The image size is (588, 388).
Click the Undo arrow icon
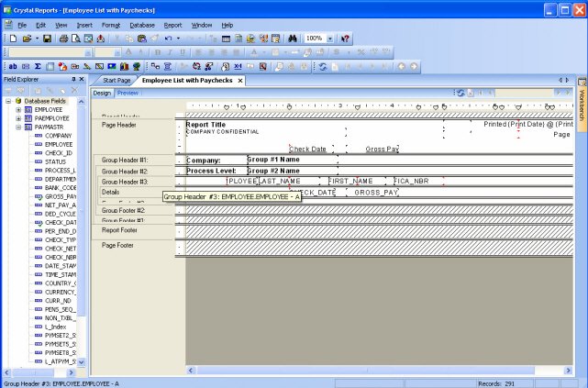click(168, 39)
